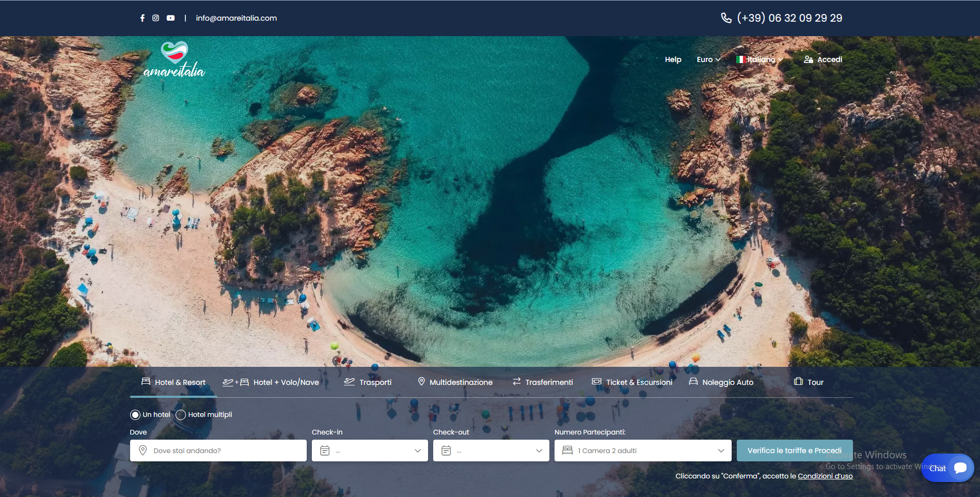The width and height of the screenshot is (980, 497).
Task: Open the Condizioni d'uso link
Action: [x=825, y=476]
